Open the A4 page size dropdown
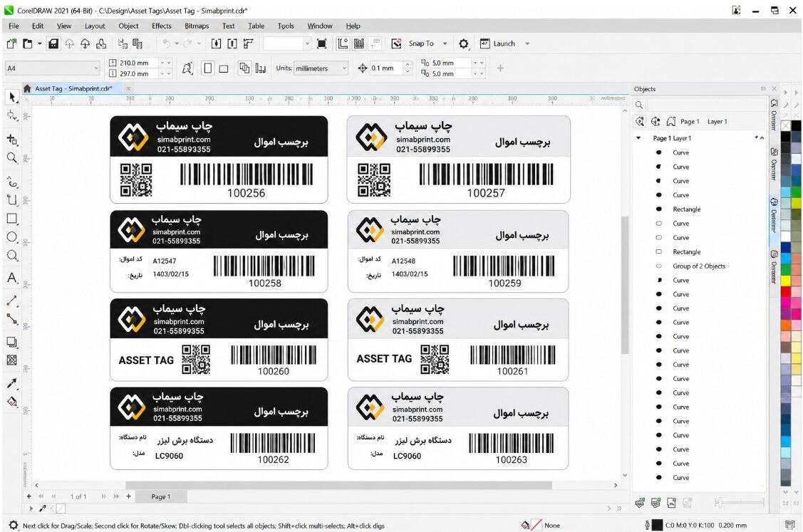 pyautogui.click(x=52, y=68)
